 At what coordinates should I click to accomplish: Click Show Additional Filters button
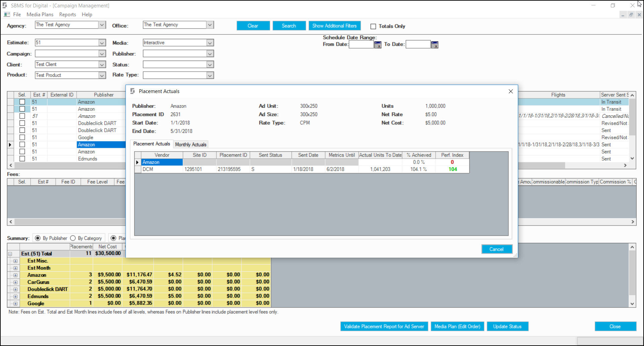tap(335, 26)
